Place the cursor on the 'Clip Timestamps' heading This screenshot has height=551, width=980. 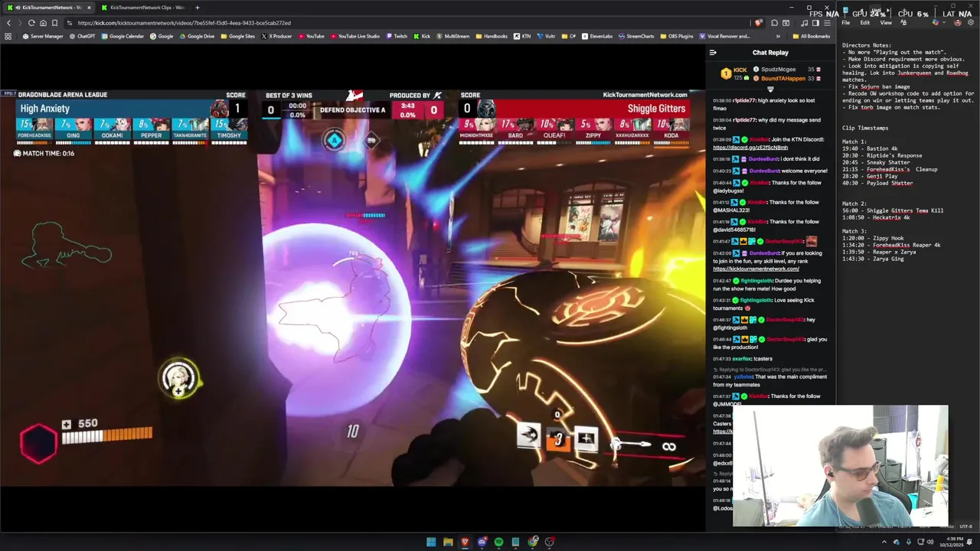(x=865, y=128)
